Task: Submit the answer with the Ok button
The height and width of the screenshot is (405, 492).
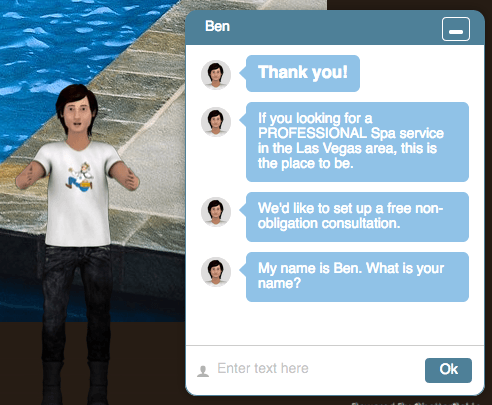Action: click(x=448, y=370)
